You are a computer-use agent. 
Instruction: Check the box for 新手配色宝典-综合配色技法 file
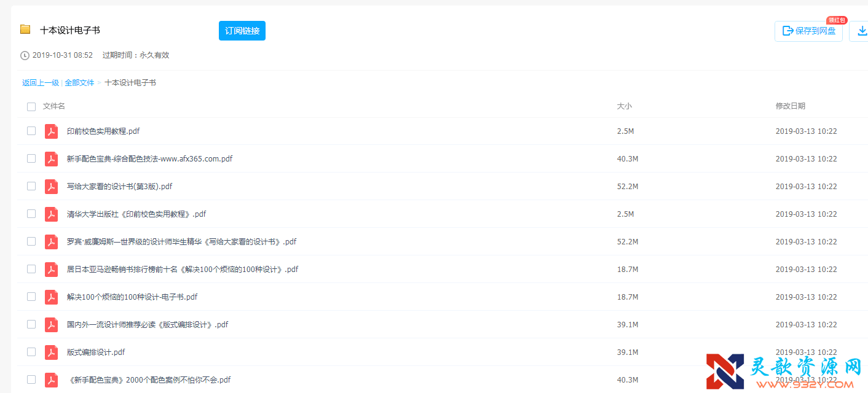(31, 158)
